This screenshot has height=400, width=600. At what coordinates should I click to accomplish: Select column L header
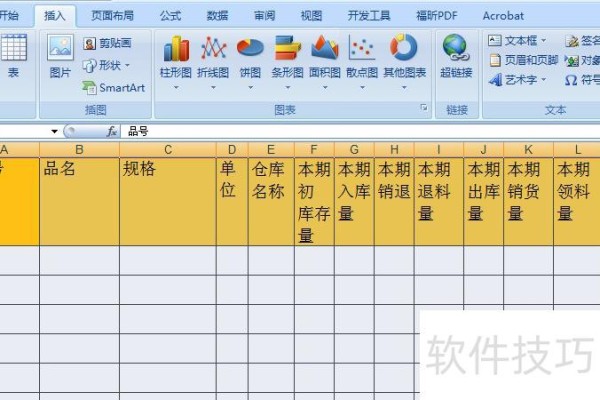[576, 150]
